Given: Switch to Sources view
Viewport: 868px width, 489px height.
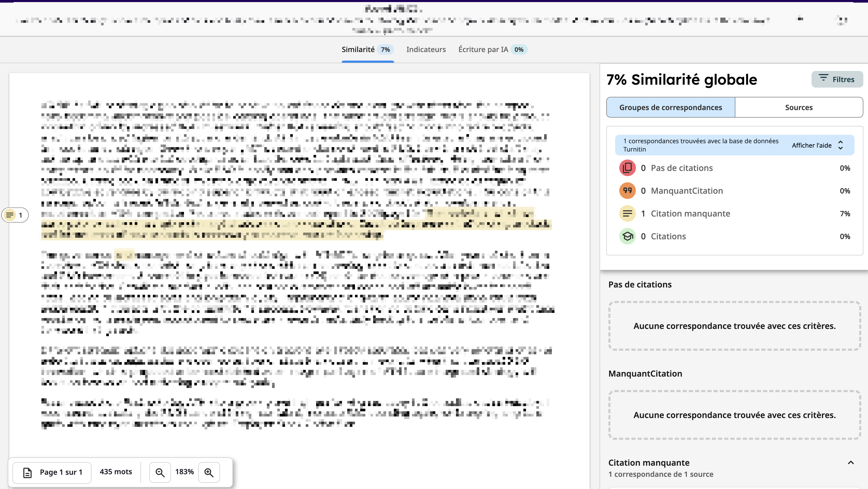Looking at the screenshot, I should point(799,107).
